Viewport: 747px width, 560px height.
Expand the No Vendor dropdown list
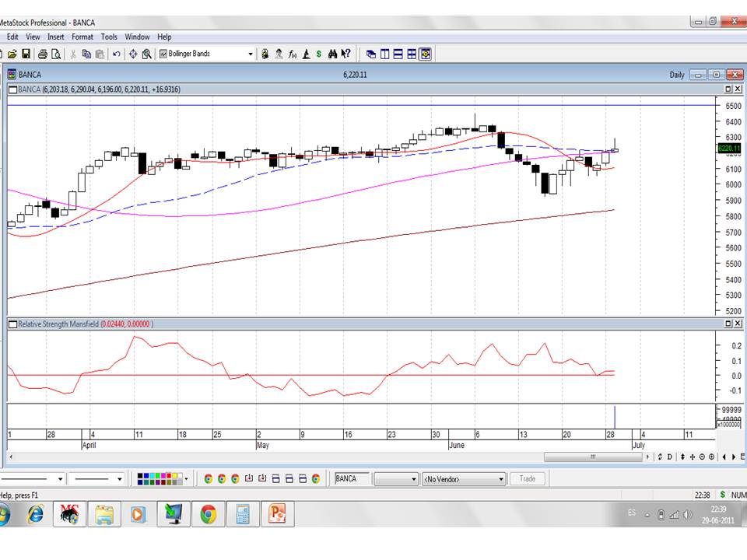(x=502, y=479)
